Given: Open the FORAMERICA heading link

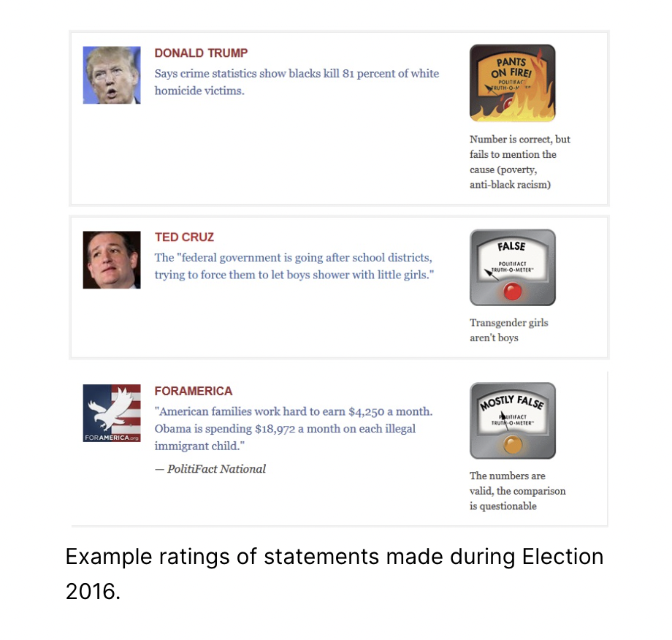Looking at the screenshot, I should click(194, 391).
